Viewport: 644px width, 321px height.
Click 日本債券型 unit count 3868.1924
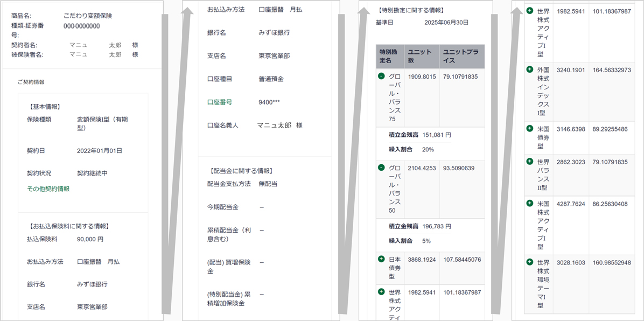point(422,259)
